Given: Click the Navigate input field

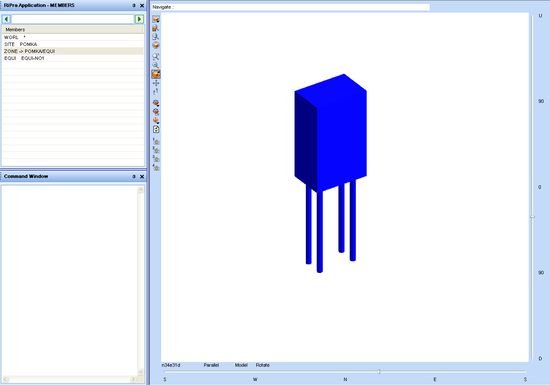Looking at the screenshot, I should coord(290,7).
